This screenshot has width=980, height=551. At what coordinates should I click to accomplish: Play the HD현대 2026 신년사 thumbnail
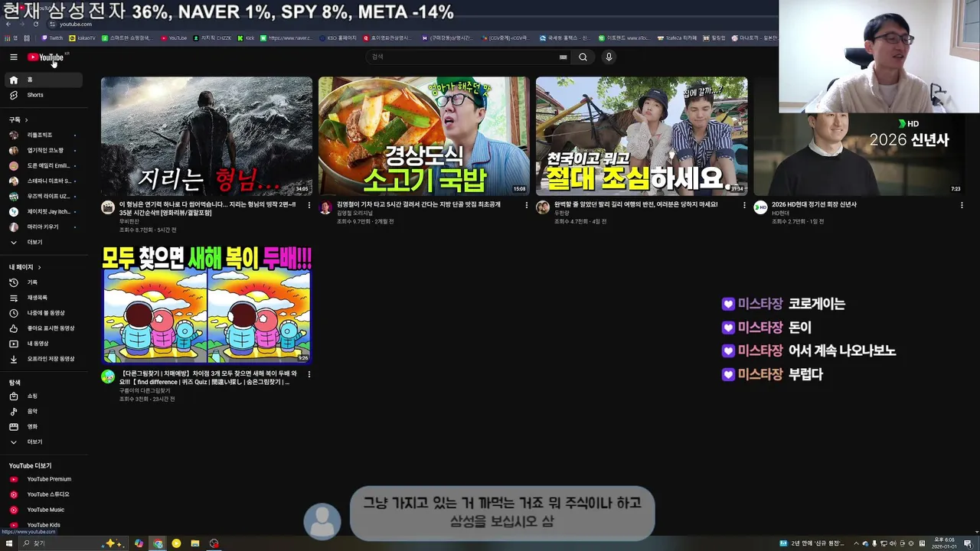tap(859, 153)
